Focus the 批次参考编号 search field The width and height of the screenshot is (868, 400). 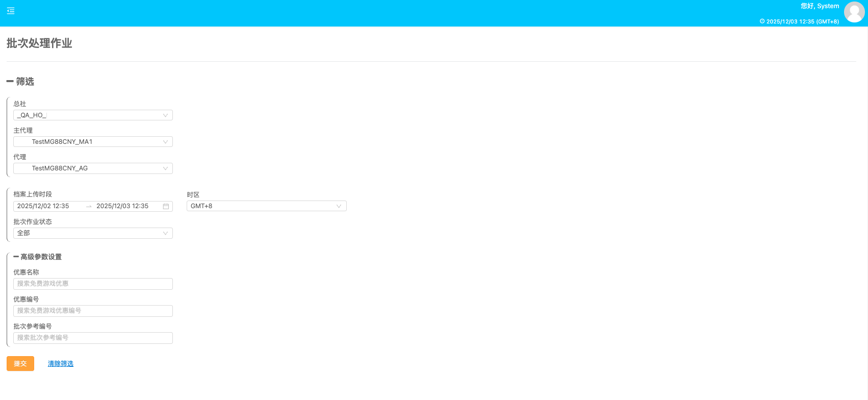(93, 338)
